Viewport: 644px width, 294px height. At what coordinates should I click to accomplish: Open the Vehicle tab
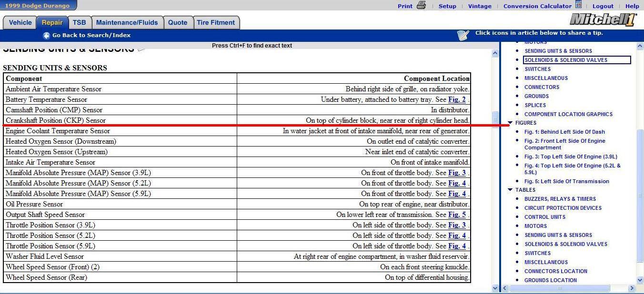click(20, 22)
